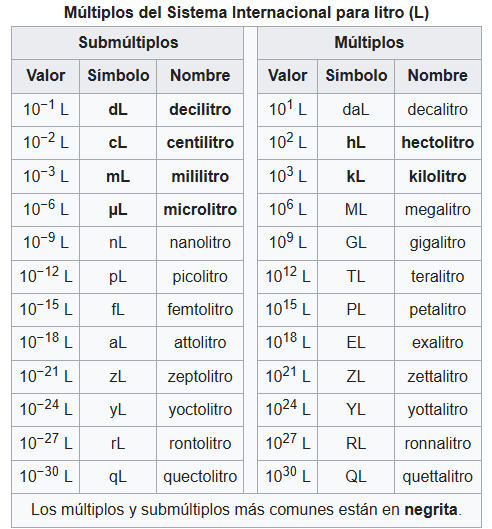Select the nanolitro name cell
The height and width of the screenshot is (529, 492).
click(x=200, y=243)
